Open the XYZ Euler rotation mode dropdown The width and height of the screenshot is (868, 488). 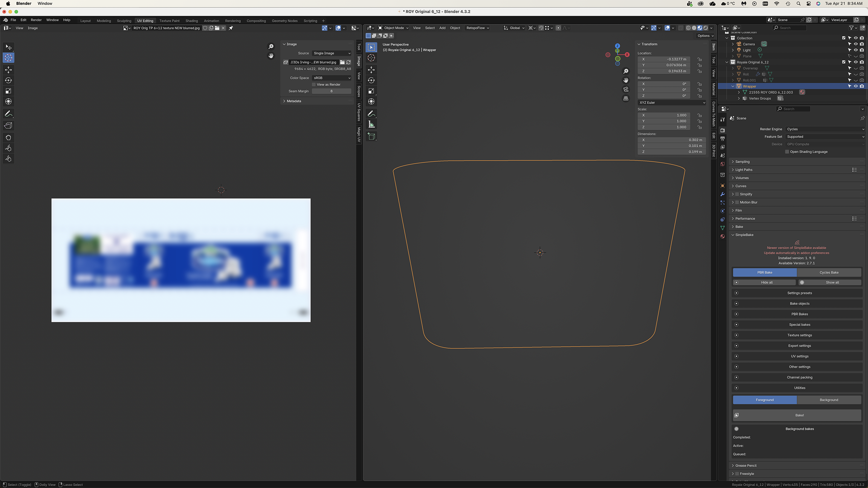pos(672,103)
